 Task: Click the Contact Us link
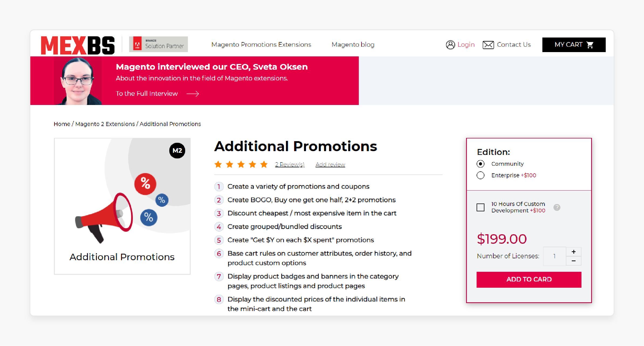514,45
